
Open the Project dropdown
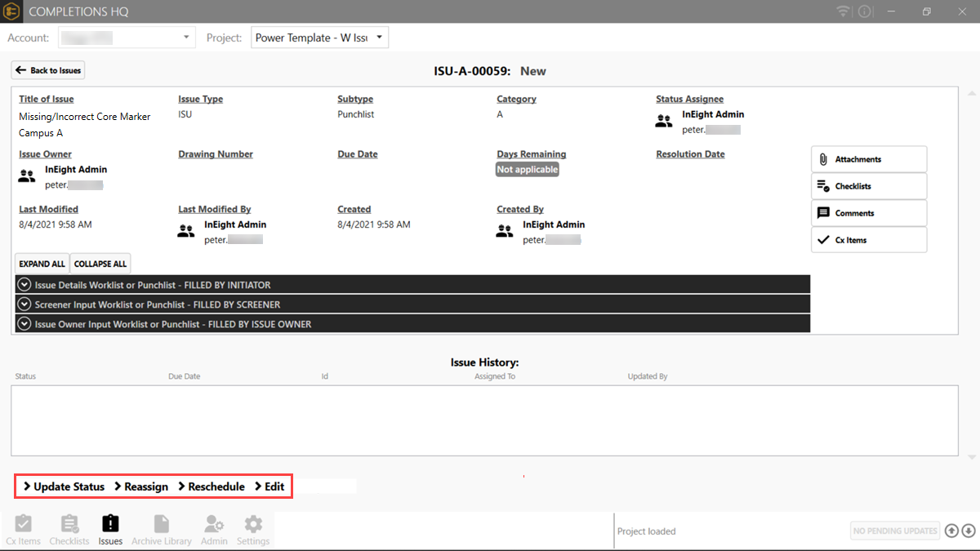click(x=319, y=38)
